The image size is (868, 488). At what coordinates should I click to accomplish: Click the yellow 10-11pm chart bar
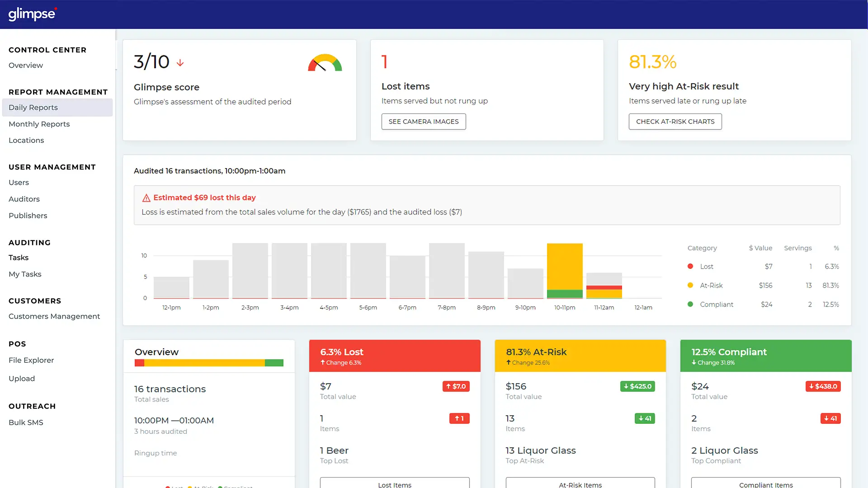565,267
